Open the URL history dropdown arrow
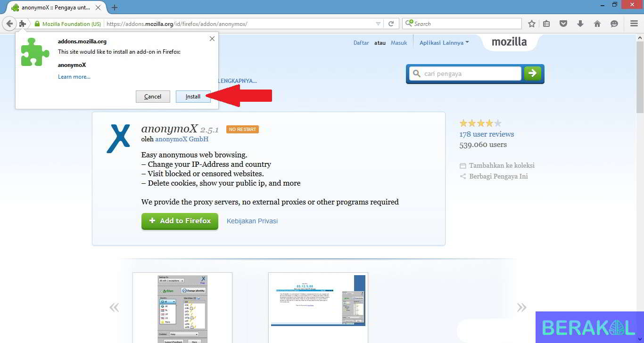The image size is (644, 343). point(378,24)
